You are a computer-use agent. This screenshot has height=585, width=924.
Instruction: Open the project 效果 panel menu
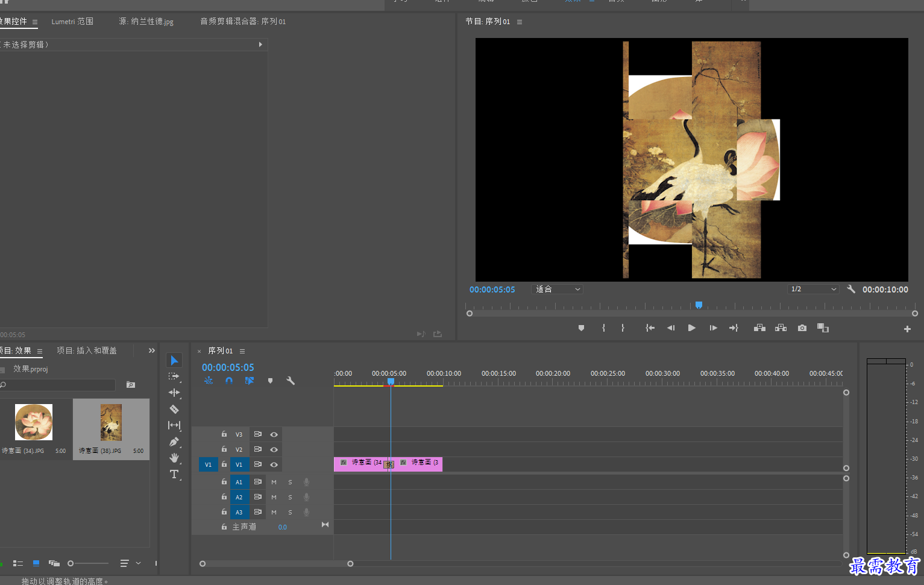click(40, 351)
